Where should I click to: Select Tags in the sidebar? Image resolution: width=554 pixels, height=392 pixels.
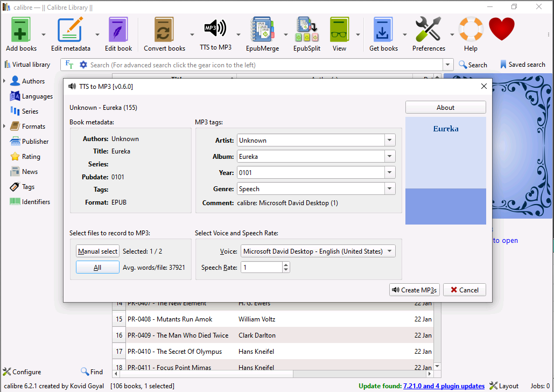[x=28, y=187]
